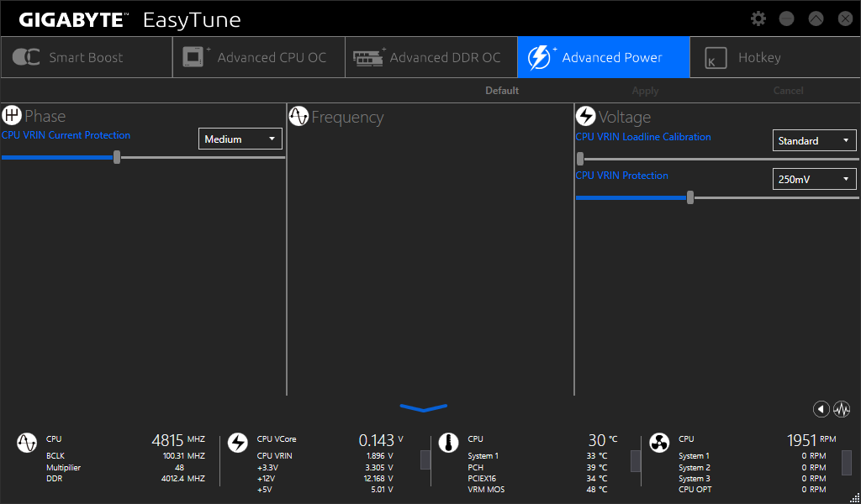Screen dimensions: 861x504
Task: Click the BCLK 100.31 MHZ value
Action: 183,456
